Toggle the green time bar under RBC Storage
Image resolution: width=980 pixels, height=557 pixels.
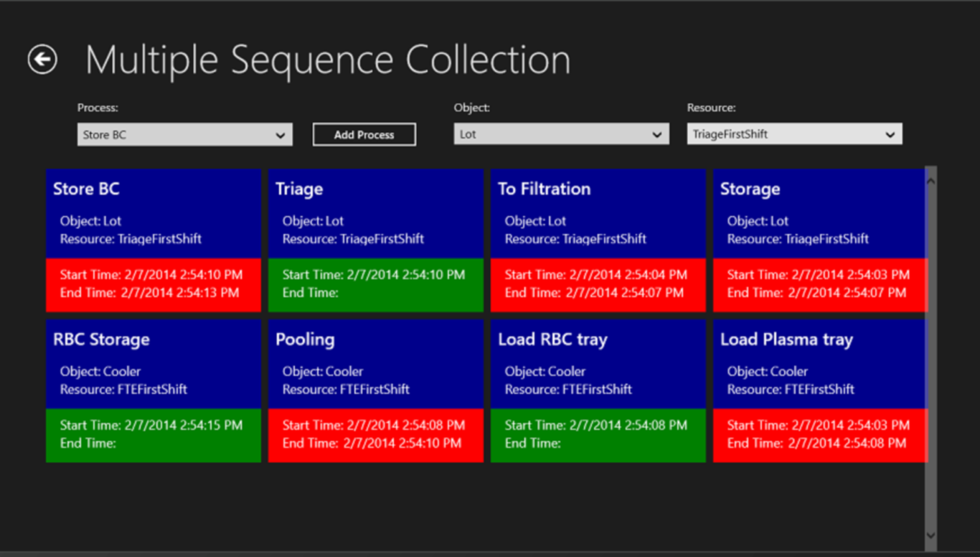(153, 435)
